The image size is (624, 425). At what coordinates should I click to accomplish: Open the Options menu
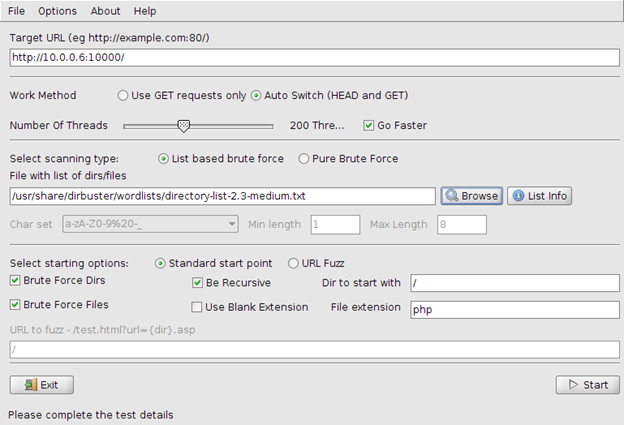[x=57, y=11]
